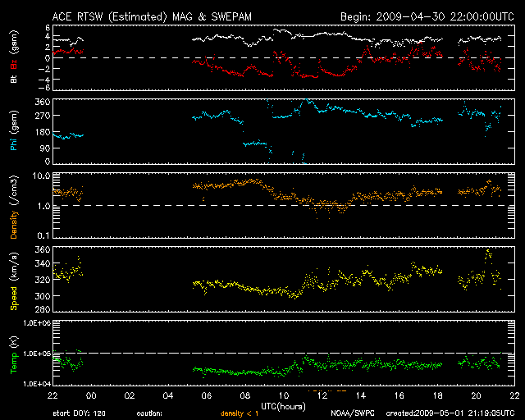This screenshot has width=525, height=420.
Task: Click the '10' hour label on the time axis
Action: pos(284,395)
